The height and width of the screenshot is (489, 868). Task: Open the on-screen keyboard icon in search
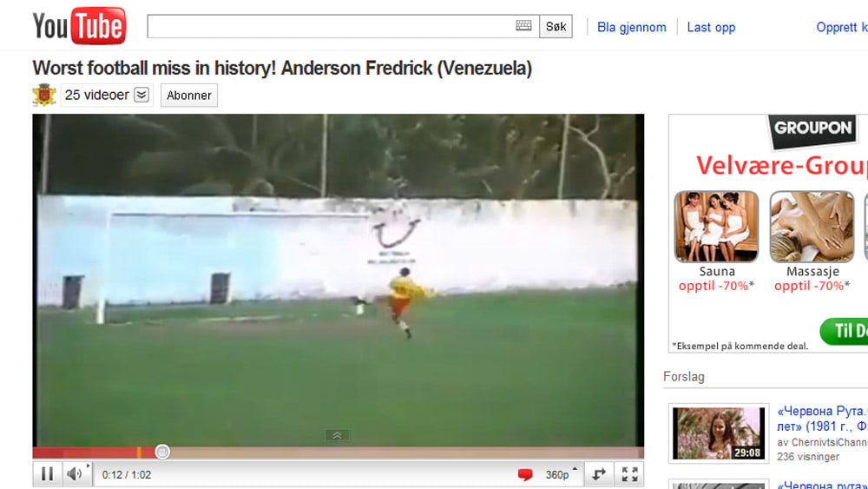(x=523, y=25)
